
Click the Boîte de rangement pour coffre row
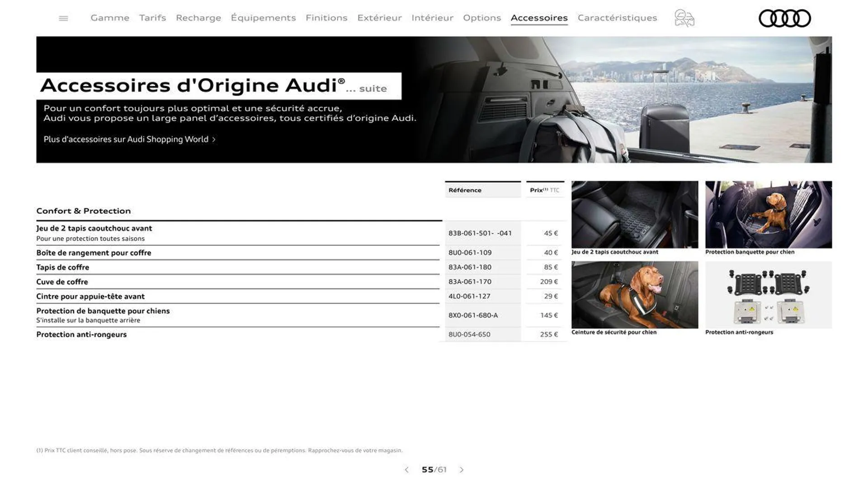pos(238,253)
